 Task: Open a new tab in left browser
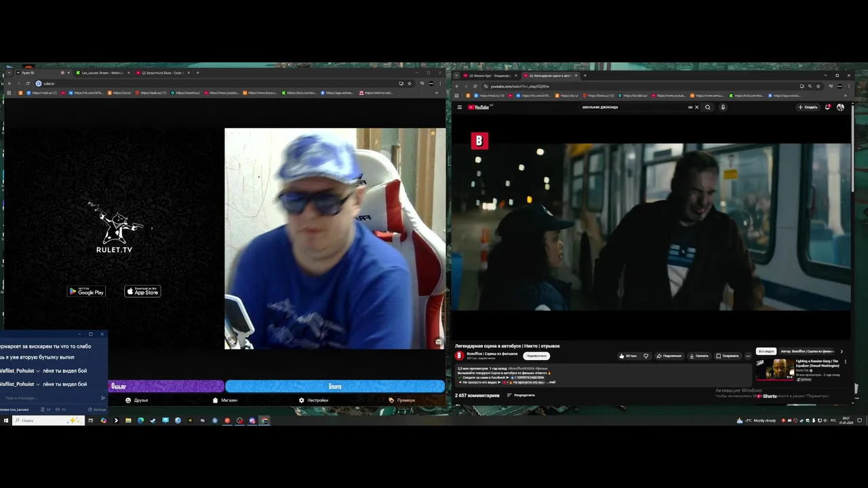coord(197,73)
